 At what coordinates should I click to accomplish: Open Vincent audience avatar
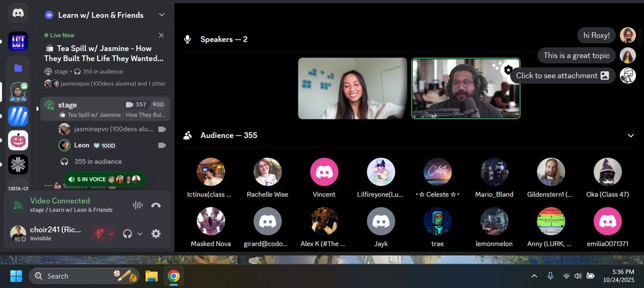(324, 172)
